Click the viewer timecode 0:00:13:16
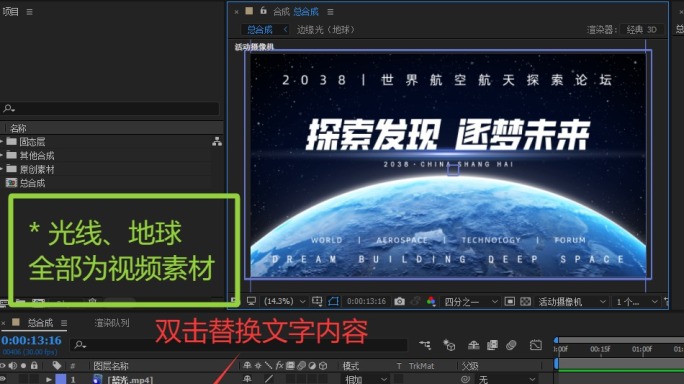This screenshot has width=684, height=384. [x=366, y=301]
